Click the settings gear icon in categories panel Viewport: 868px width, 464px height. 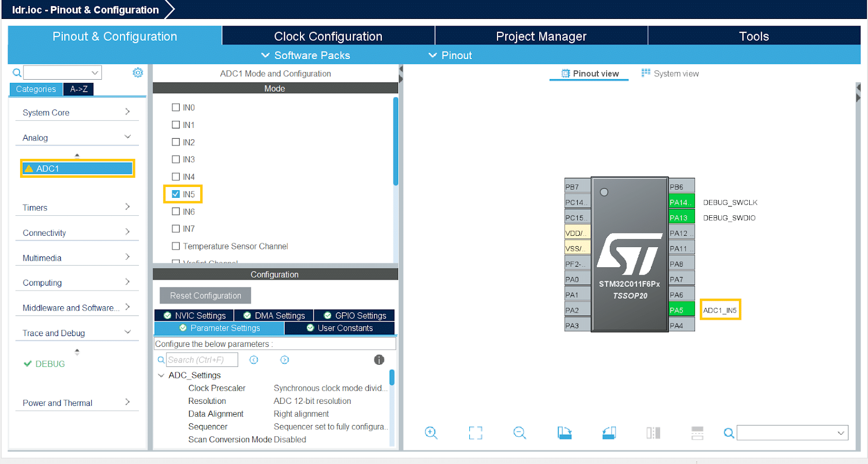pyautogui.click(x=138, y=73)
